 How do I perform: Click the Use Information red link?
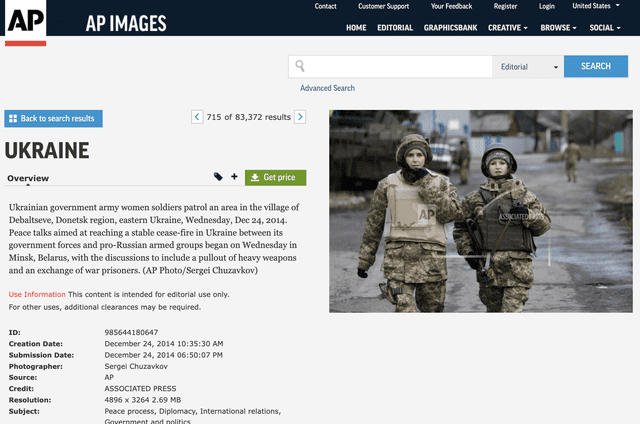[37, 294]
